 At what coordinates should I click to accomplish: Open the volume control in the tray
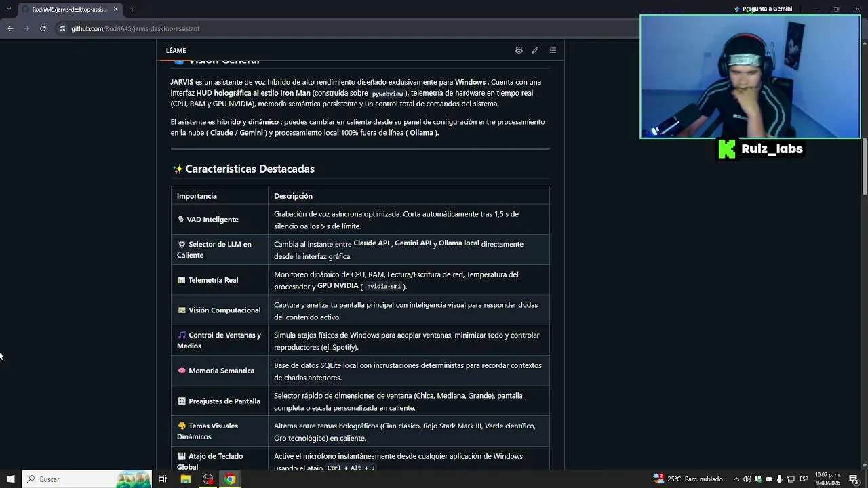(x=747, y=479)
